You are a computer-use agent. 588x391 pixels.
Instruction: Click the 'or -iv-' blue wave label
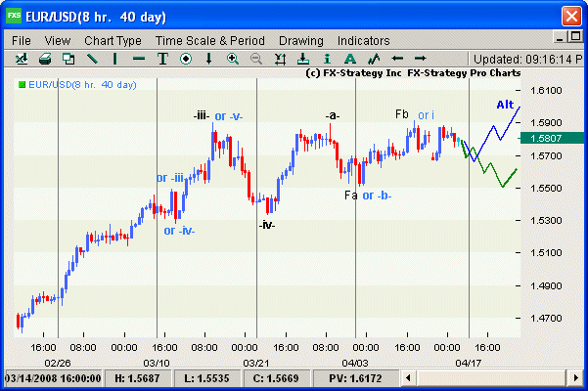pos(179,231)
